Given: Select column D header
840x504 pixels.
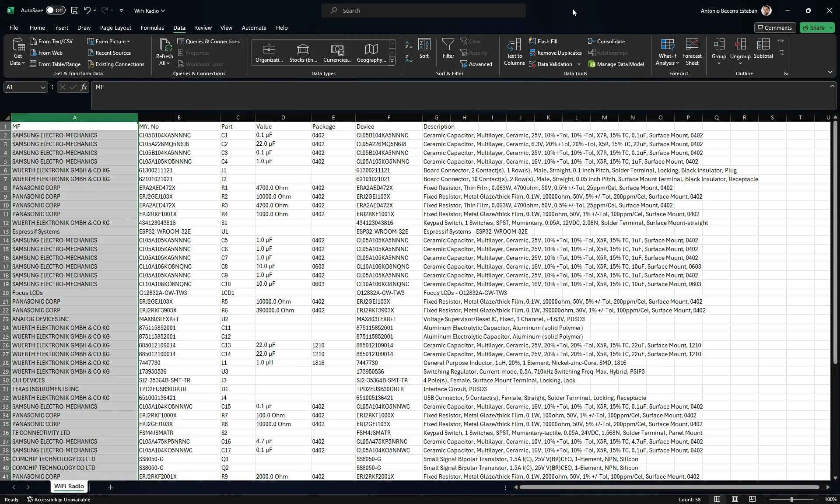Looking at the screenshot, I should click(283, 118).
